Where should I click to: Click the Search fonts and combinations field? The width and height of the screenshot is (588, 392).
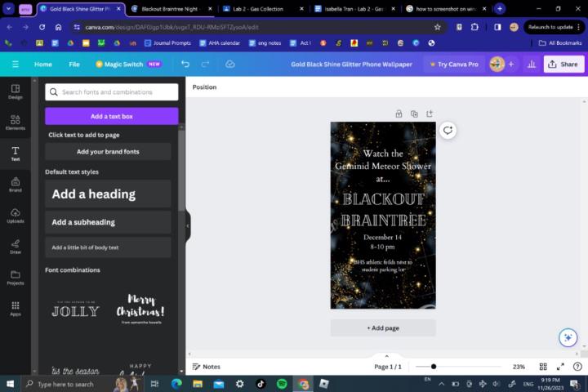(112, 92)
